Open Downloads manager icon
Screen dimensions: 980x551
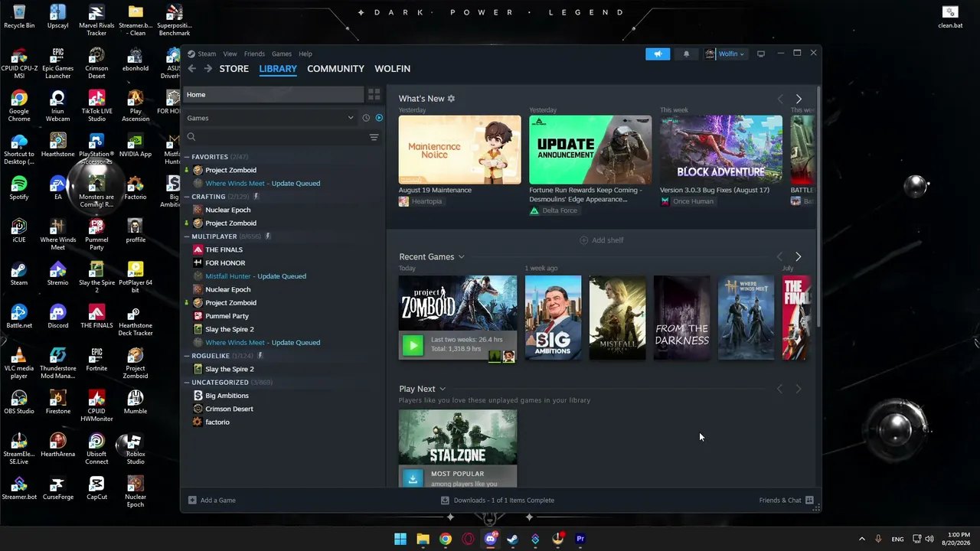click(x=445, y=500)
